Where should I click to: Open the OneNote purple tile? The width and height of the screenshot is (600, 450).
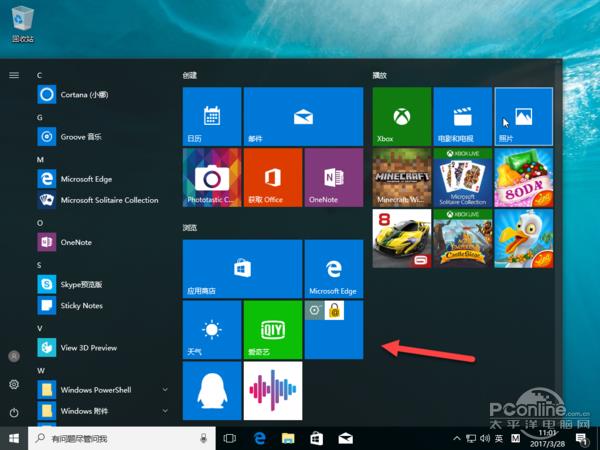coord(333,178)
